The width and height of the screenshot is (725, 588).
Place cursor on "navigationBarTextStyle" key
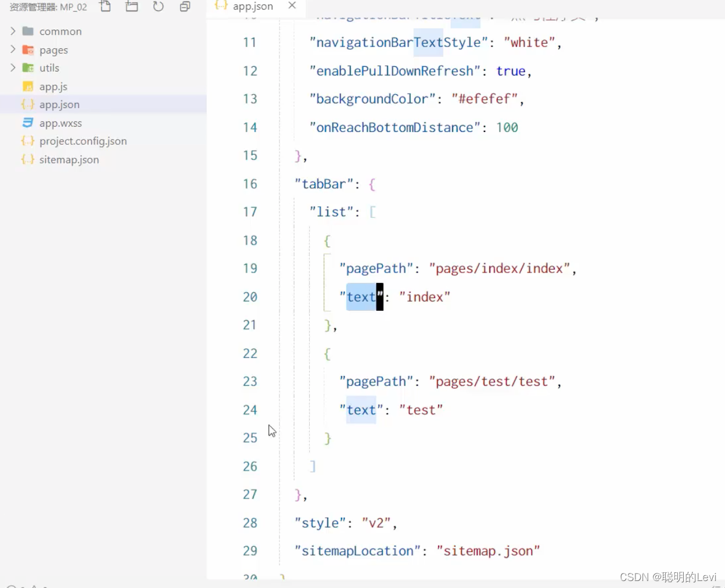tap(398, 42)
